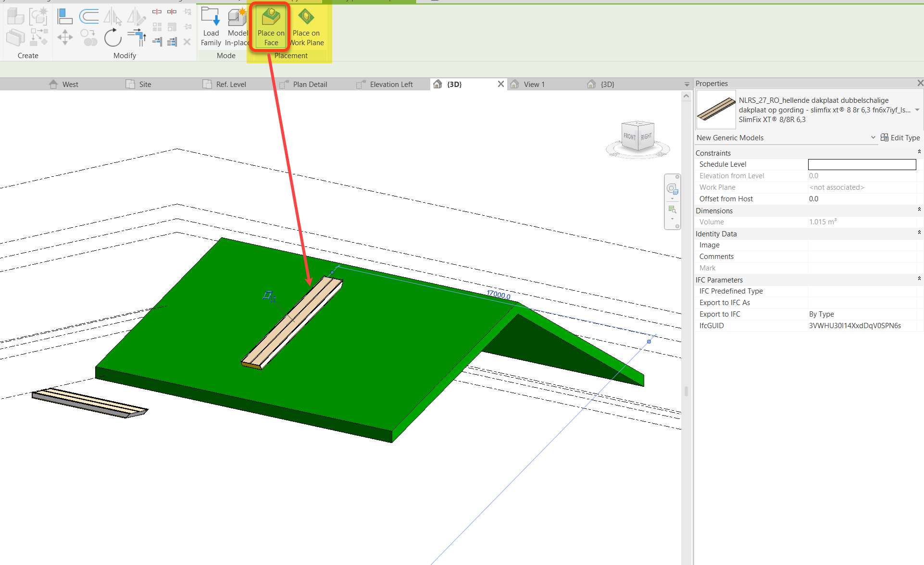Open the New Generic Models type selector dropdown

coord(873,138)
